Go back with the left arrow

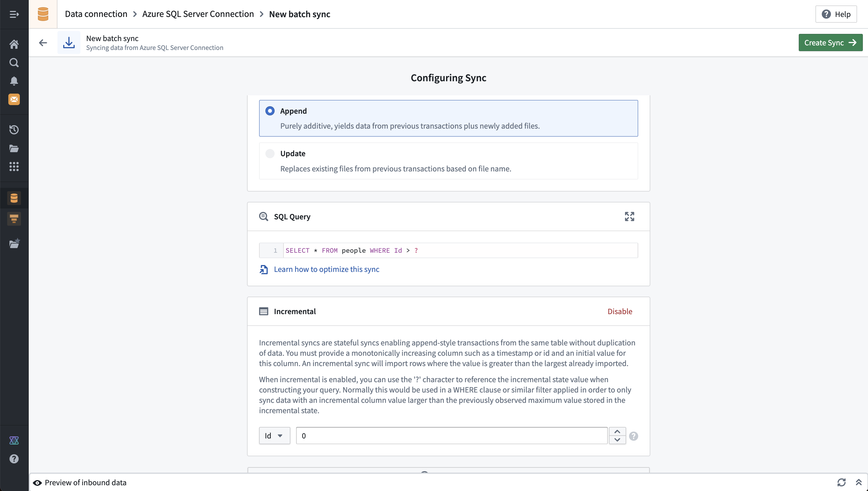(43, 42)
